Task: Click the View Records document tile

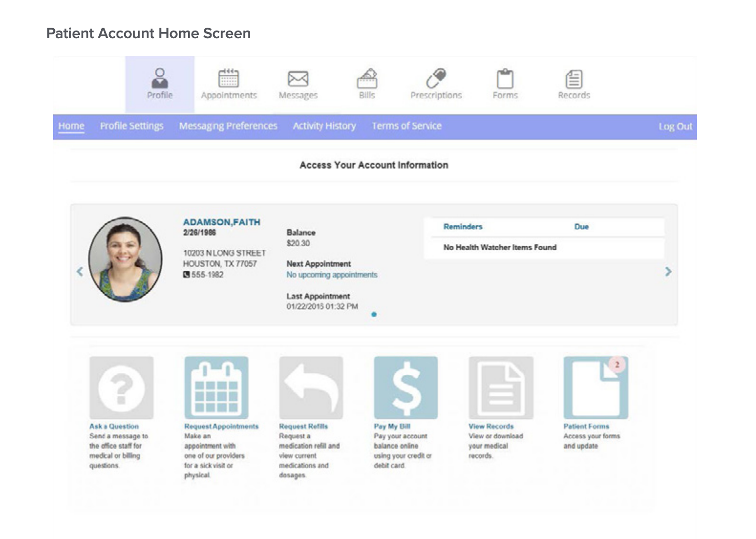Action: 501,388
